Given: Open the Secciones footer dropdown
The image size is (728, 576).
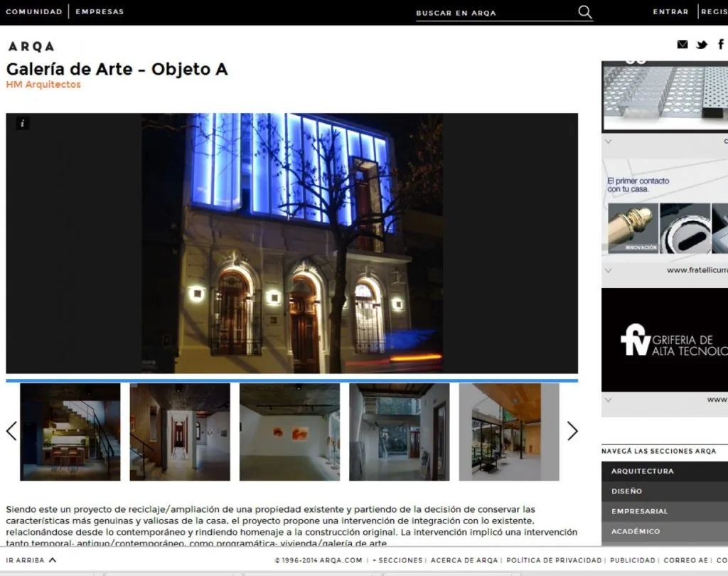Looking at the screenshot, I should [x=397, y=560].
